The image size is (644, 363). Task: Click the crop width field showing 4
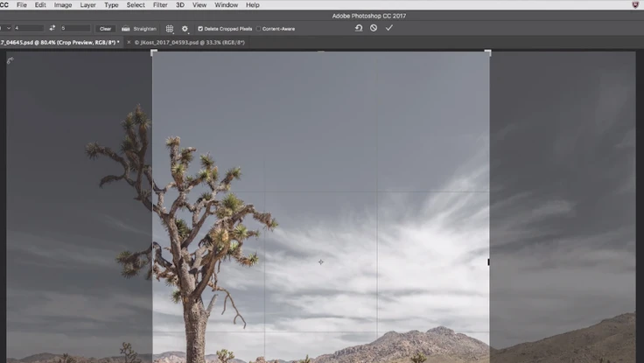(x=29, y=28)
